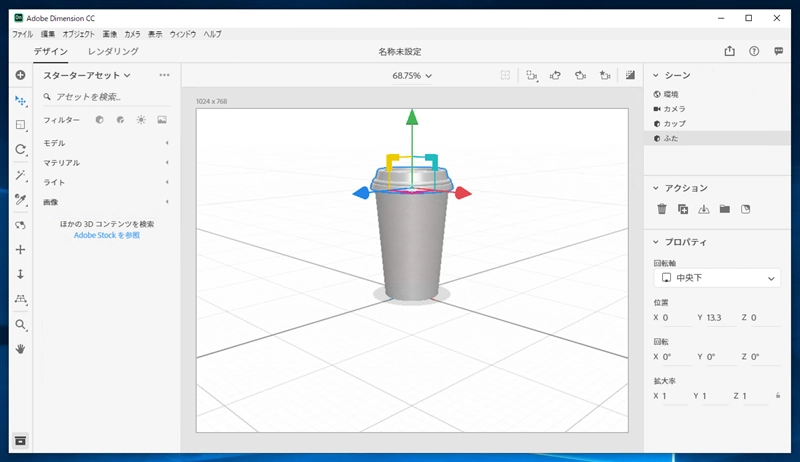
Task: Follow the Adobe Stock を参照 link
Action: tap(107, 235)
